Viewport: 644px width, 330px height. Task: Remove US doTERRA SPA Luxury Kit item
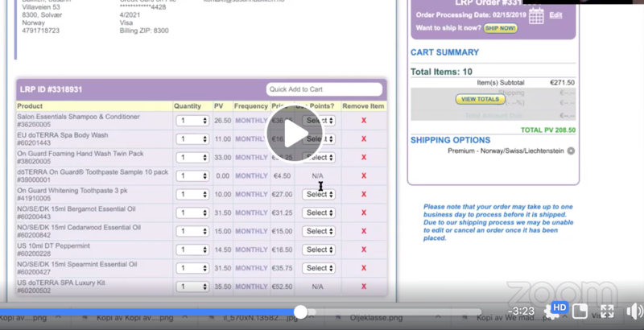coord(364,287)
